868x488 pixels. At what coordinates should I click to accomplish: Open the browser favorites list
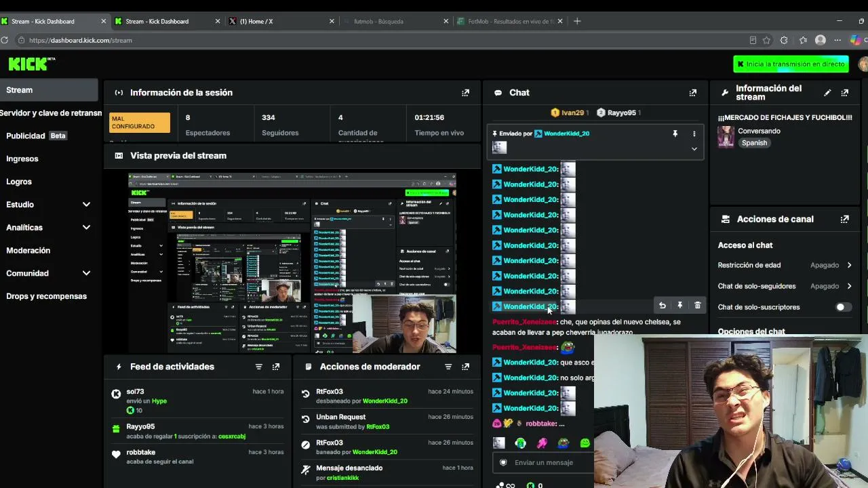(803, 40)
